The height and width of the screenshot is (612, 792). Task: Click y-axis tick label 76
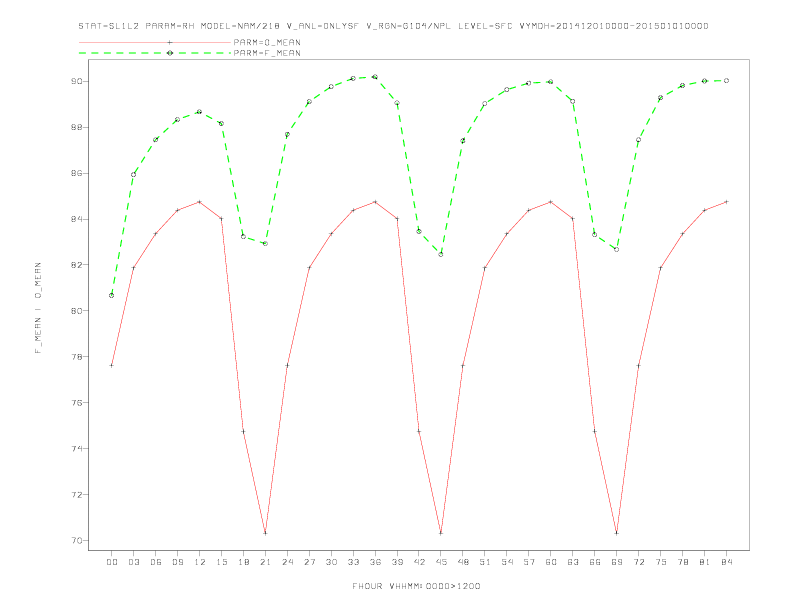(76, 402)
